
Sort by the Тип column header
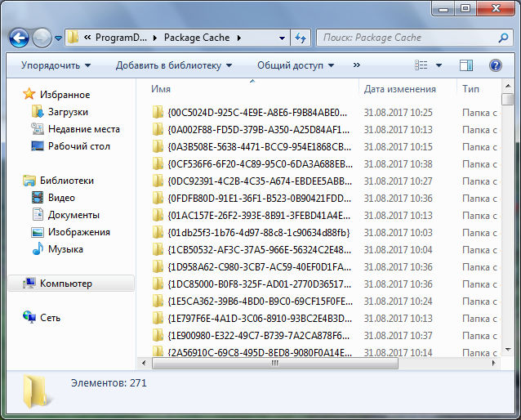[470, 89]
